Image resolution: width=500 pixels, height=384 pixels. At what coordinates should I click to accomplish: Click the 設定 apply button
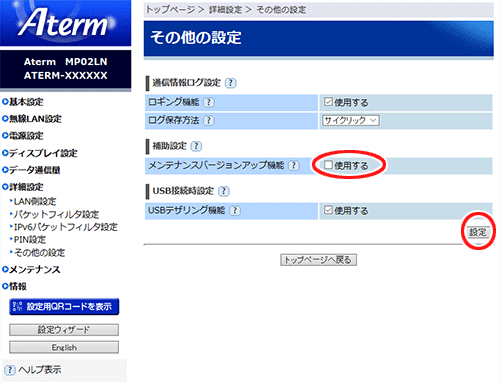coord(478,232)
